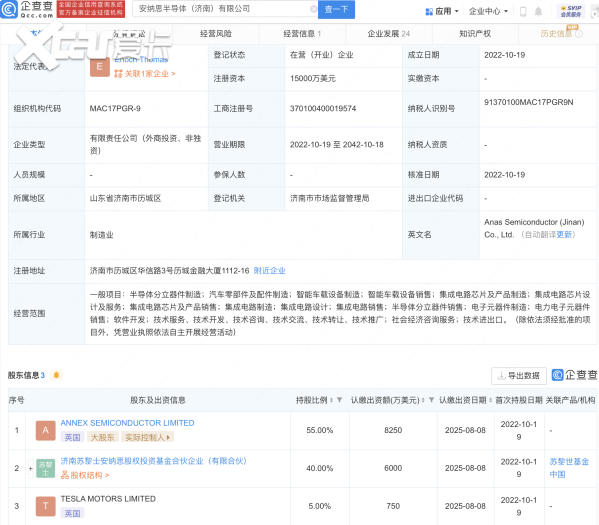The image size is (599, 525).
Task: Click the 5.00% shareholding cell
Action: click(x=320, y=506)
